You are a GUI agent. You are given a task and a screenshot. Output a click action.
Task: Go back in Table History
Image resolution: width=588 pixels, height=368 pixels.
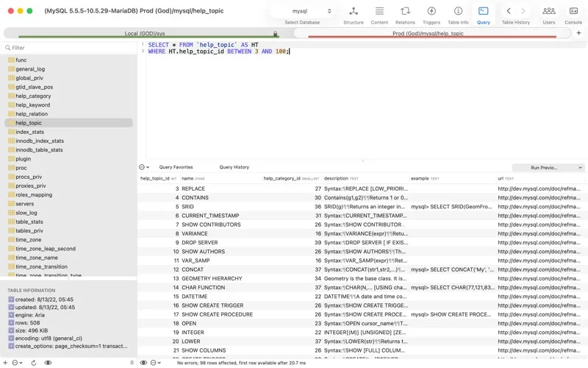tap(509, 11)
